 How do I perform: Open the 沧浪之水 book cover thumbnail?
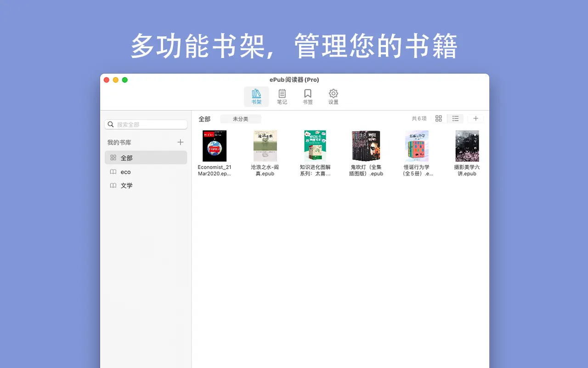tap(265, 146)
